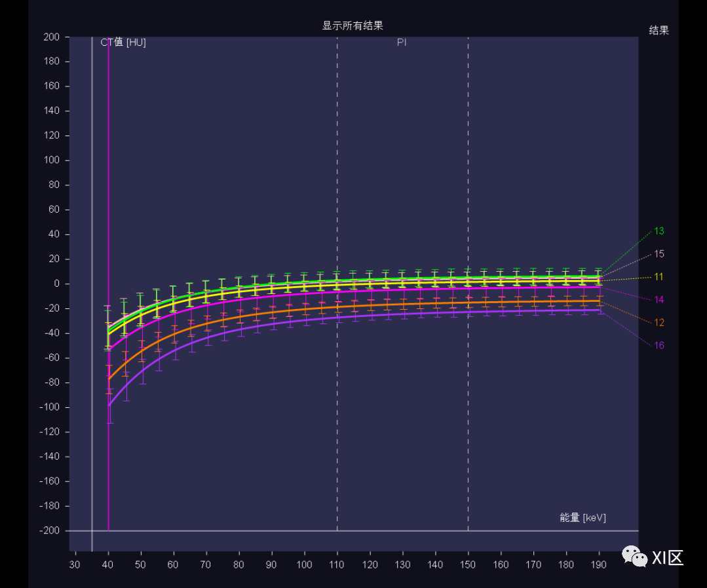The width and height of the screenshot is (707, 588).
Task: Select the yellow result label 11
Action: (659, 277)
